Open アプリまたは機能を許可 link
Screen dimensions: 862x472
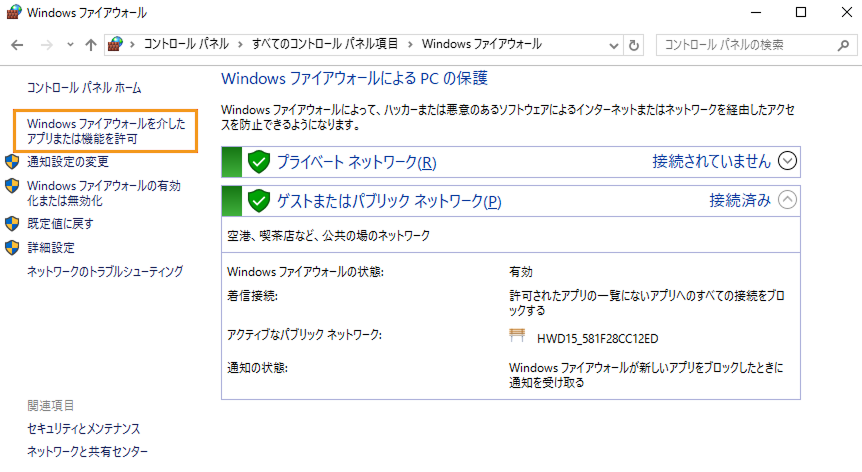click(106, 131)
